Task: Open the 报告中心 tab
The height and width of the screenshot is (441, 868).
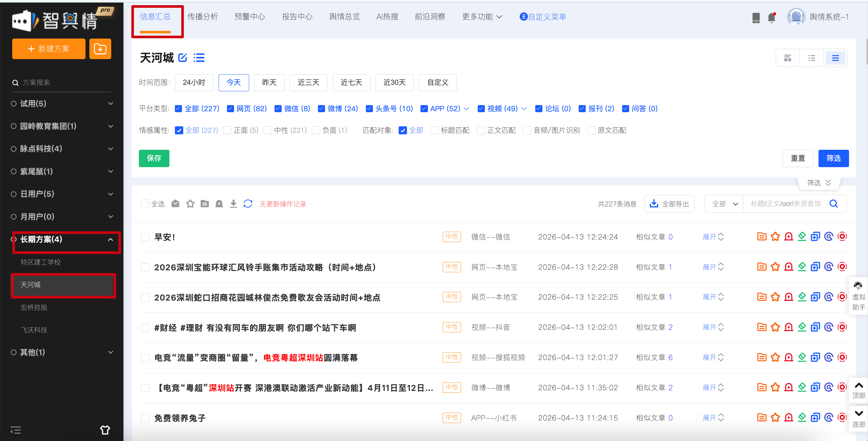Action: tap(297, 16)
